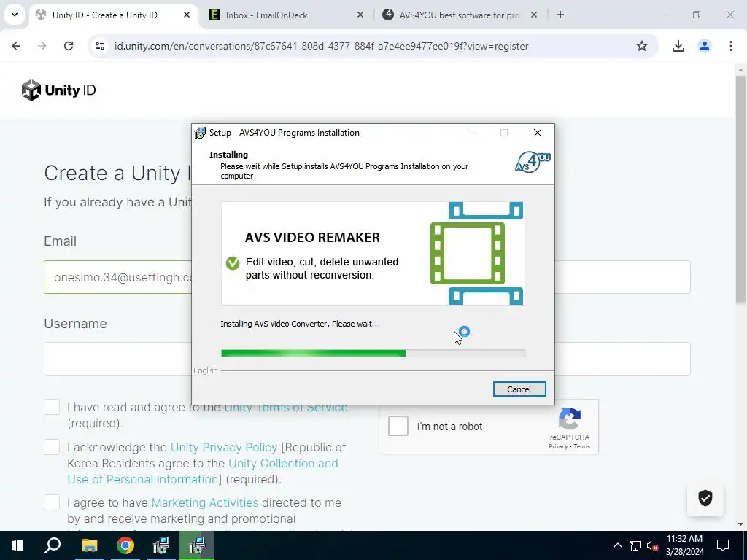Switch to the Unity ID browser tab

click(105, 15)
